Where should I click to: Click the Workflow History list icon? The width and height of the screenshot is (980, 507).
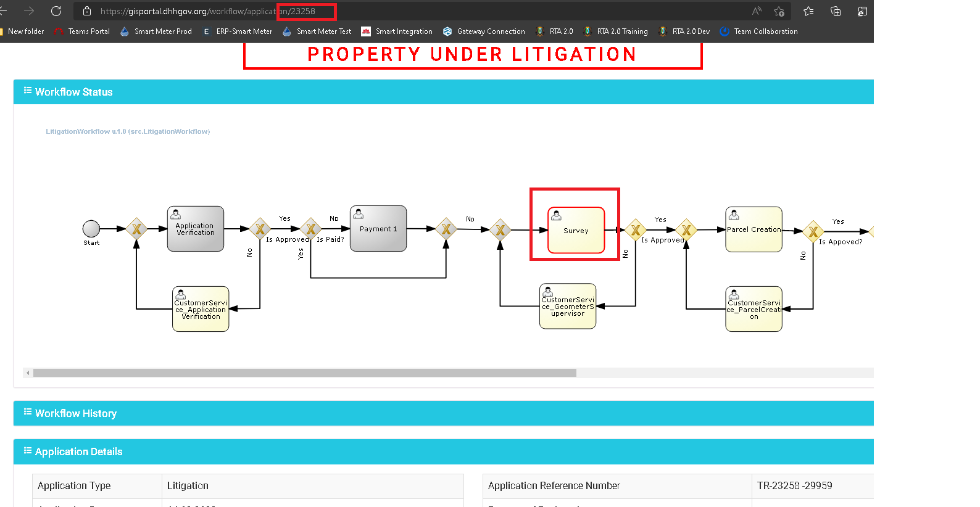tap(28, 412)
